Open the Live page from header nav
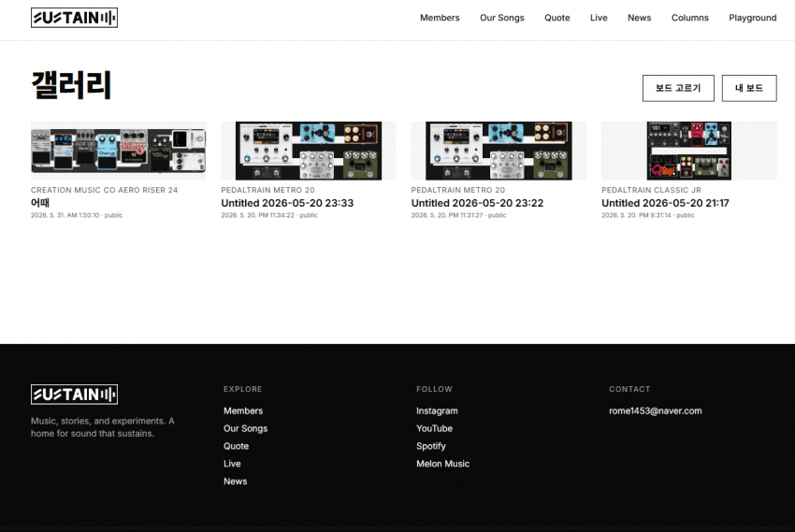795x532 pixels. tap(599, 18)
